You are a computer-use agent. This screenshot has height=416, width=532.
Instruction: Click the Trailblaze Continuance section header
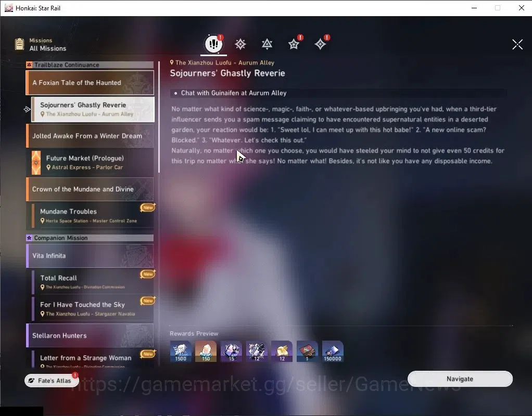tap(90, 65)
